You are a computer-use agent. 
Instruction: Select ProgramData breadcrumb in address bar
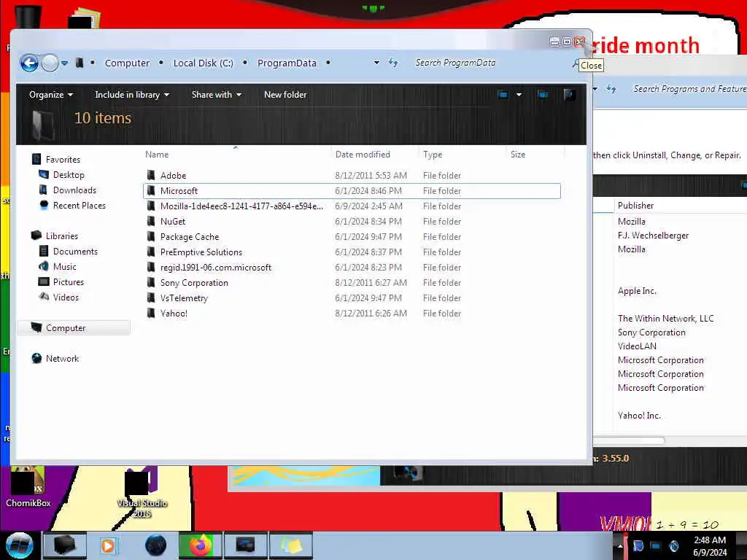(286, 63)
